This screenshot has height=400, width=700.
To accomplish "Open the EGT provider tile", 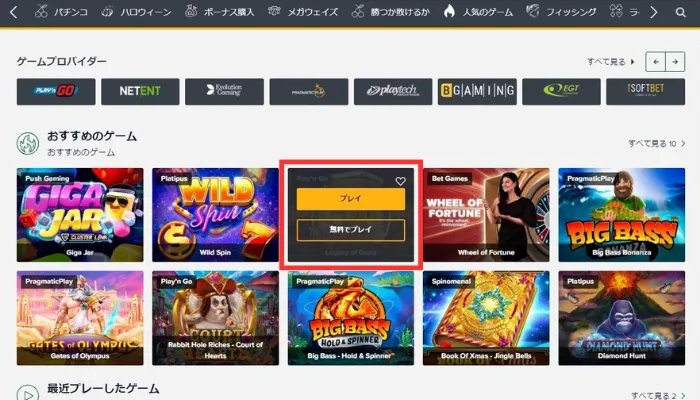I will pos(561,92).
